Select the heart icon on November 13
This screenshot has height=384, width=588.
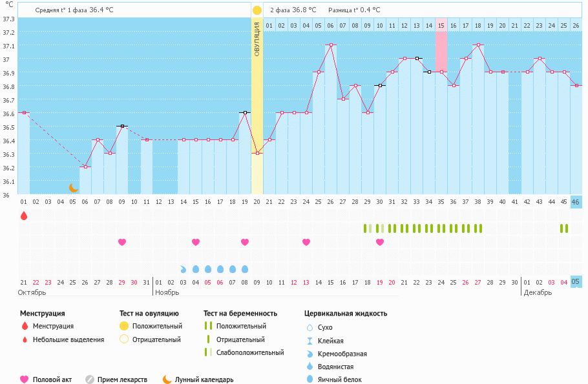click(306, 242)
